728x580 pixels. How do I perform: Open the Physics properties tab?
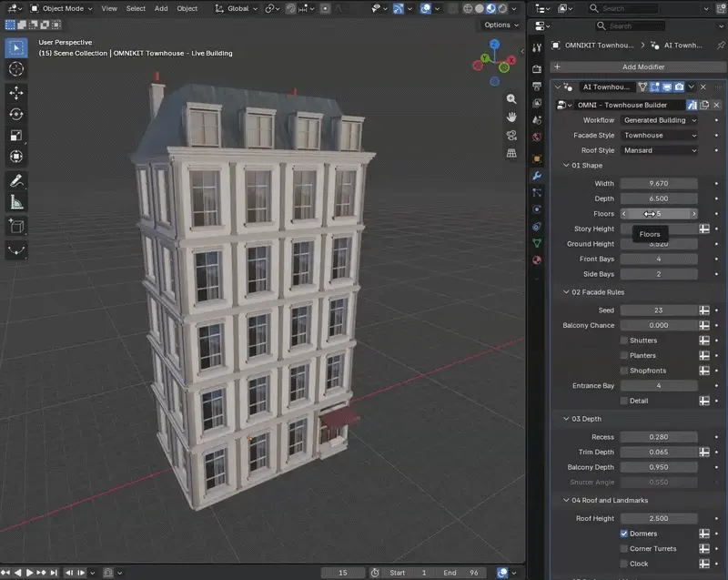click(x=537, y=209)
